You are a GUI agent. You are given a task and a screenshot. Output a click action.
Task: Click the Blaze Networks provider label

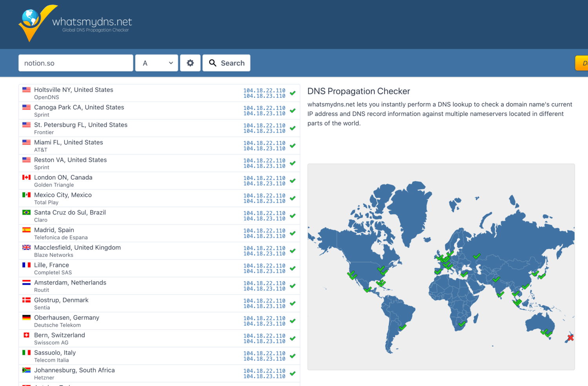(x=54, y=255)
